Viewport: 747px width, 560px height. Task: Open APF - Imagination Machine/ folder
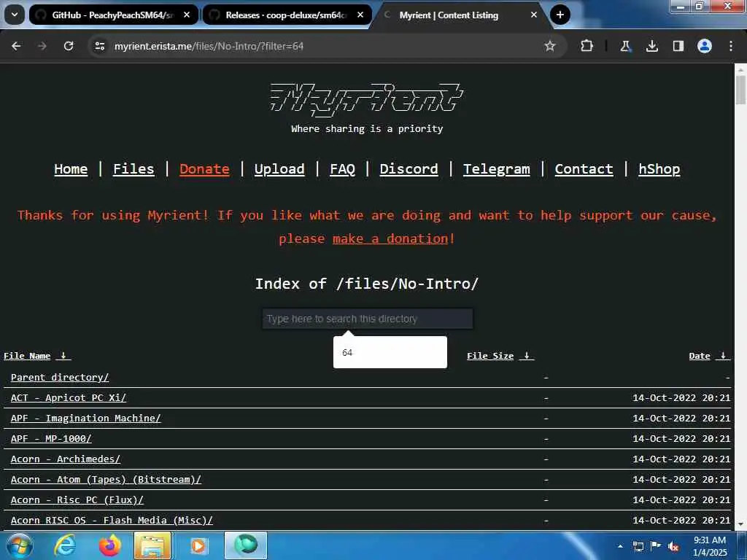[86, 418]
